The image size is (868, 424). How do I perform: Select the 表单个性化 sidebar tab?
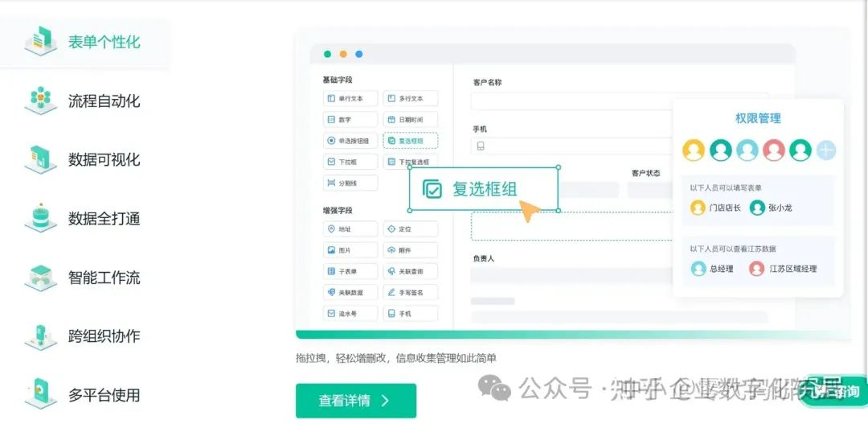(x=84, y=42)
